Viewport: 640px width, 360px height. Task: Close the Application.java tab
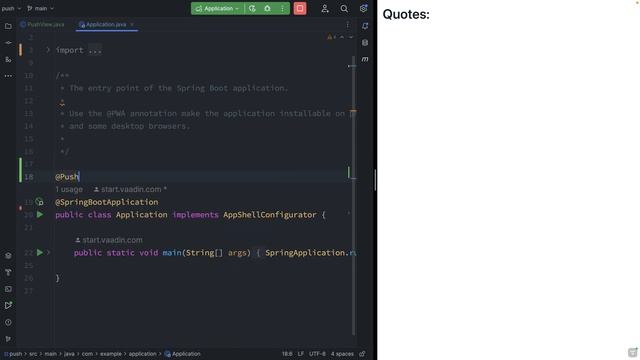pos(132,24)
